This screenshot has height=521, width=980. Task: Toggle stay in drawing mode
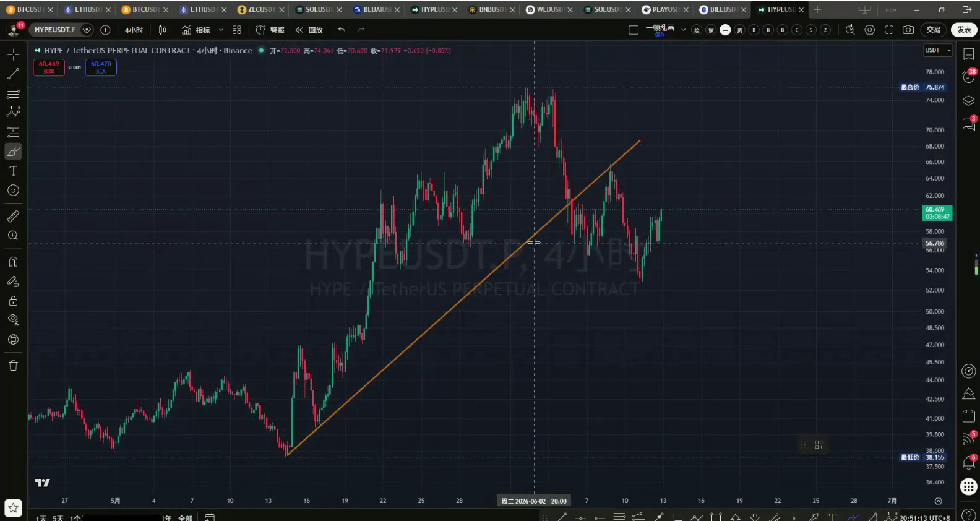coord(13,282)
